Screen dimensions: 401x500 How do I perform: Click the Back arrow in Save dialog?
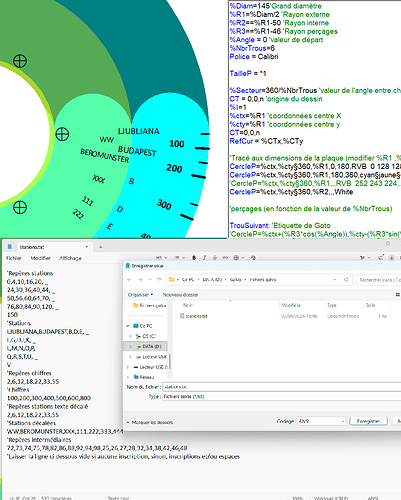129,280
